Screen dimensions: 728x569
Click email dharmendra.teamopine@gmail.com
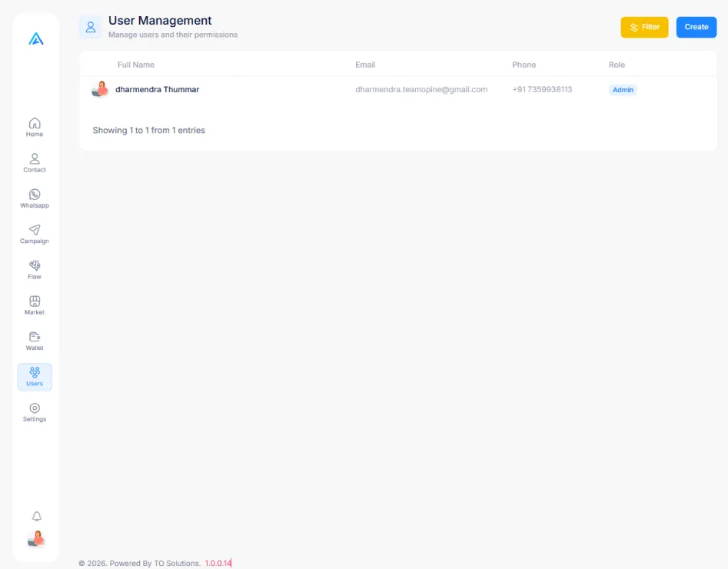[x=421, y=90]
